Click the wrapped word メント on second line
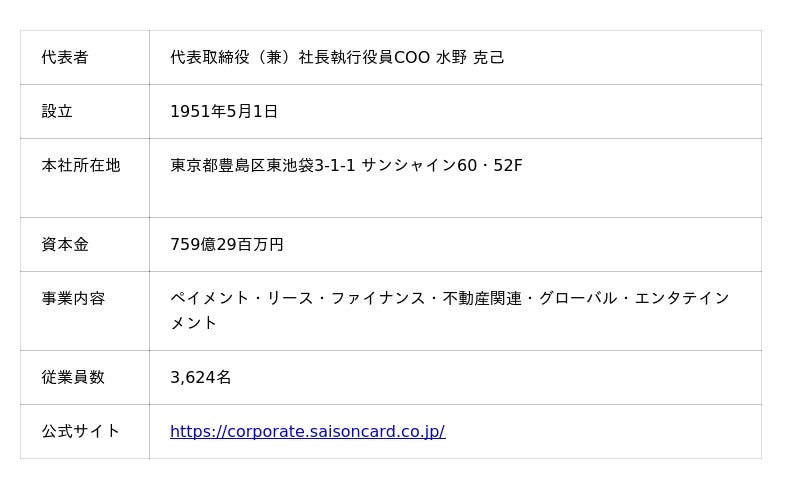The height and width of the screenshot is (489, 800). coord(193,323)
